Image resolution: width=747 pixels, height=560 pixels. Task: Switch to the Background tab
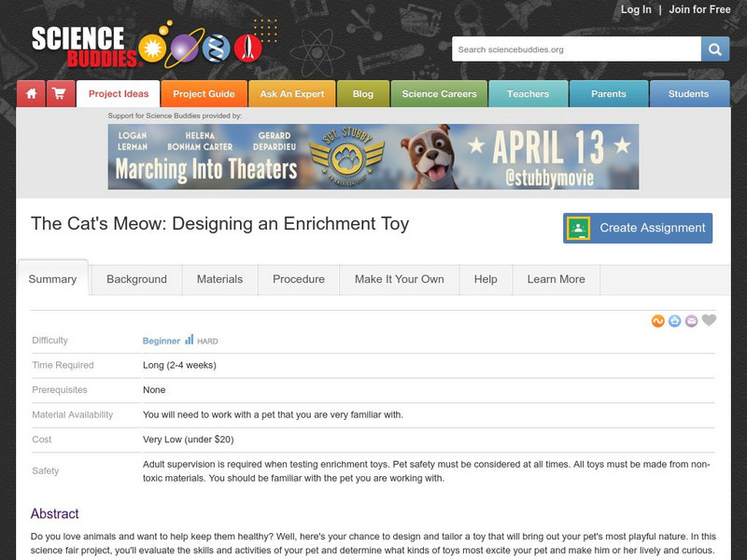tap(136, 279)
